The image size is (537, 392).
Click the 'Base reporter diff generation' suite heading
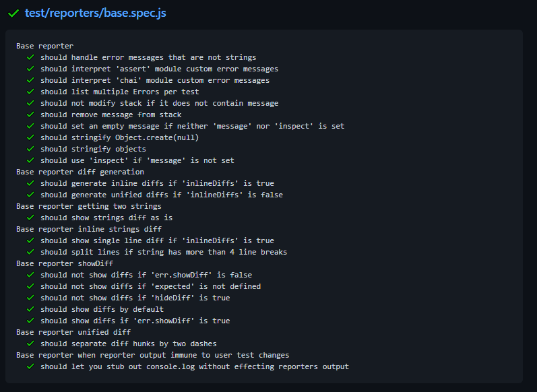(80, 172)
